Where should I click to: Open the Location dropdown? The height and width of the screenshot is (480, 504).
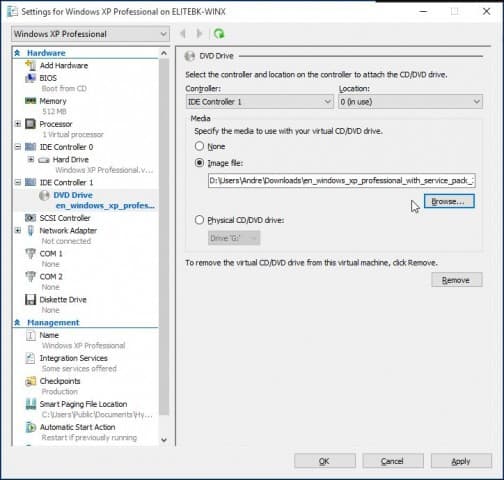click(410, 102)
